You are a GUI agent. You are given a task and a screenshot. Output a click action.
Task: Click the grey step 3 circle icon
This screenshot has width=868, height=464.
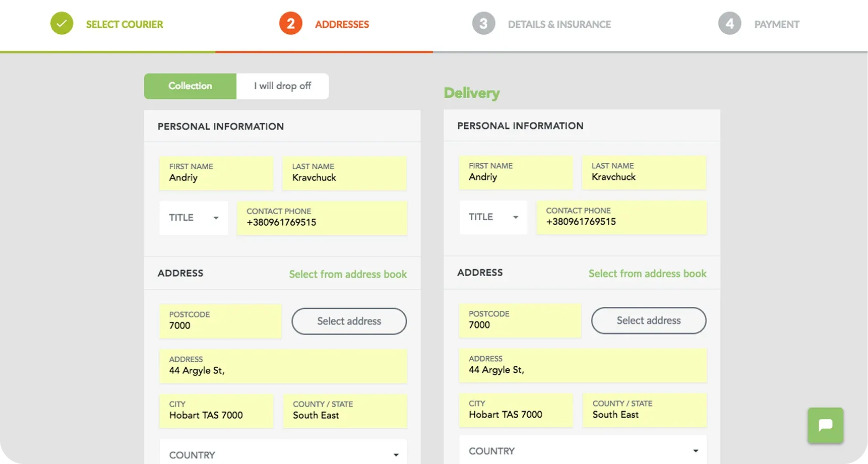(x=483, y=24)
